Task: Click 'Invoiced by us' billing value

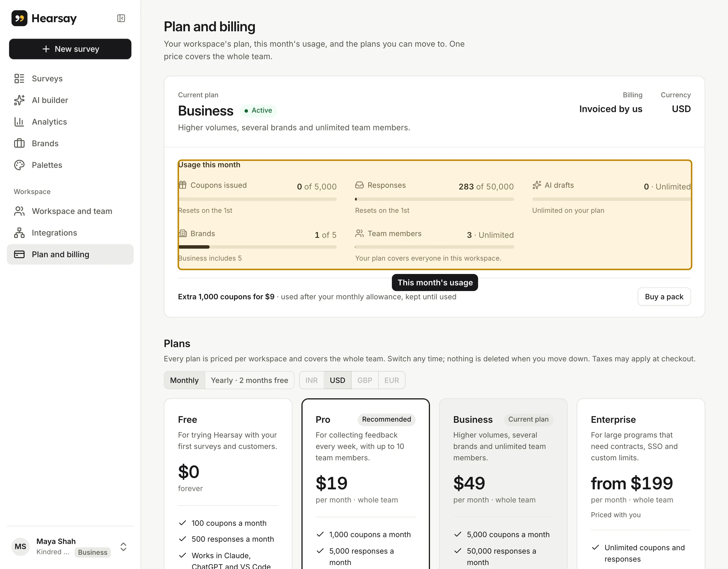Action: 611,109
